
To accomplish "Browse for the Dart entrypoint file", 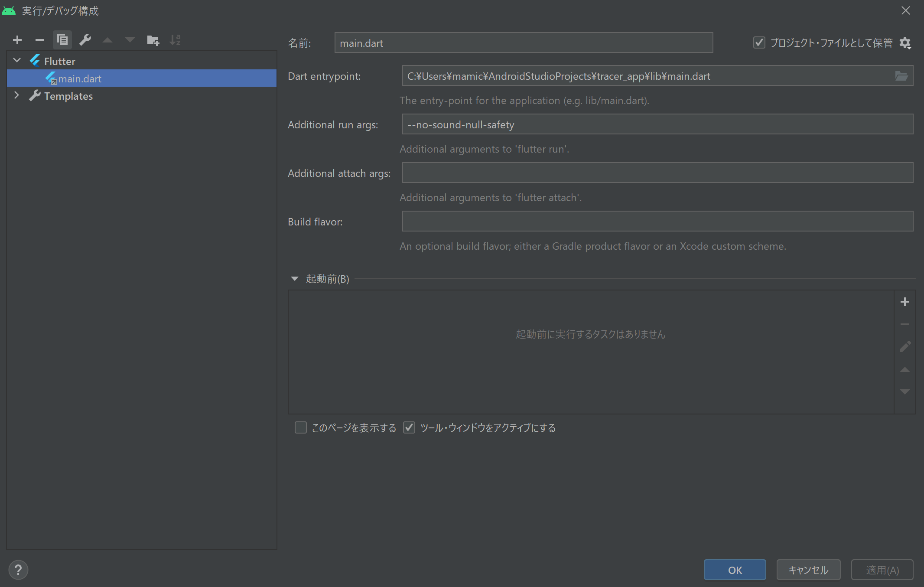I will [x=901, y=76].
